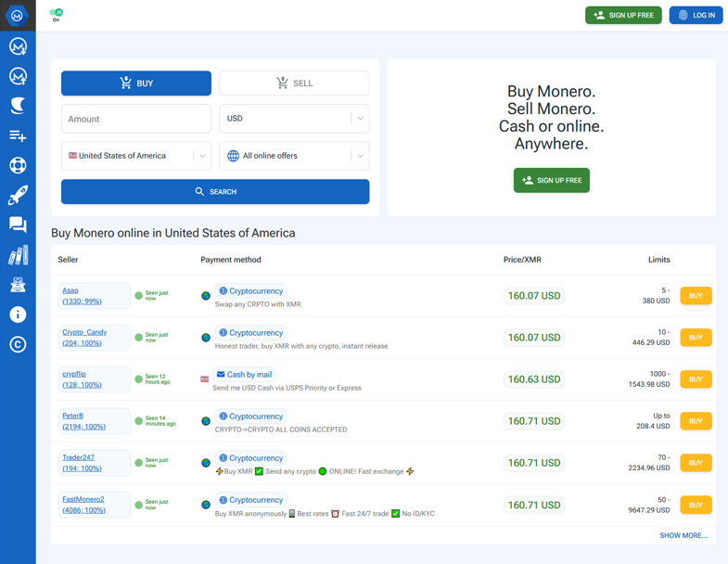Click Cryptocurrency payment tag in Trader247 row

point(250,458)
